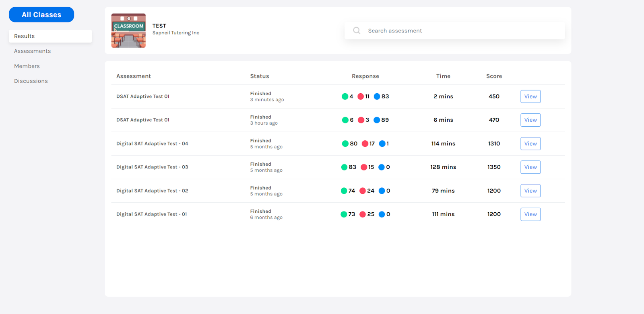Click the classroom thumbnail image
This screenshot has width=644, height=314.
pos(128,31)
